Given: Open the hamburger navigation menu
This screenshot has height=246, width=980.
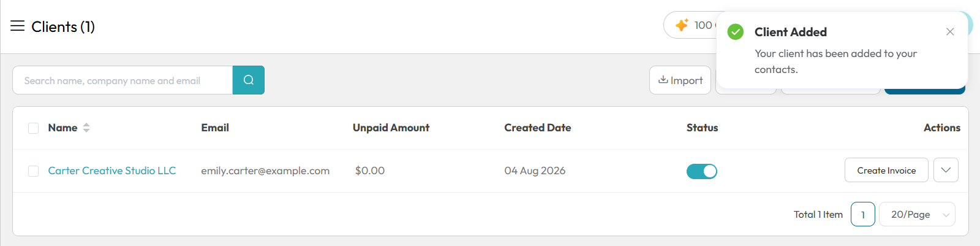Looking at the screenshot, I should [x=17, y=26].
